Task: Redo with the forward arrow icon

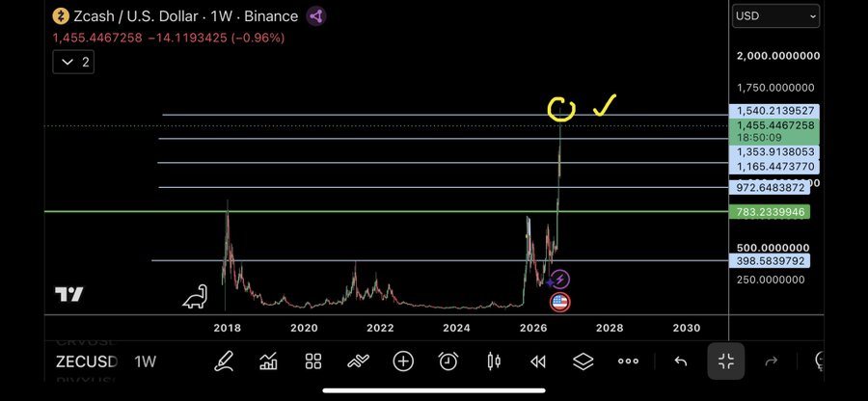Action: point(771,361)
